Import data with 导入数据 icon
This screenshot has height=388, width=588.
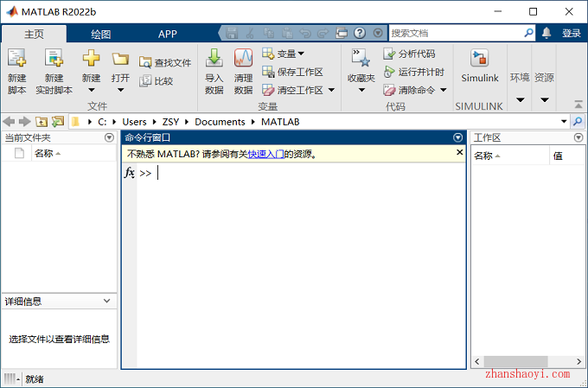[x=214, y=71]
